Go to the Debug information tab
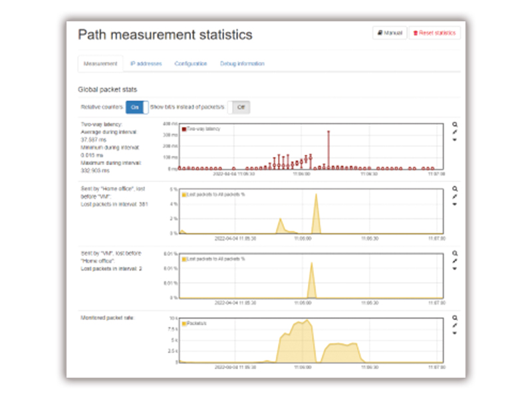 (x=242, y=64)
